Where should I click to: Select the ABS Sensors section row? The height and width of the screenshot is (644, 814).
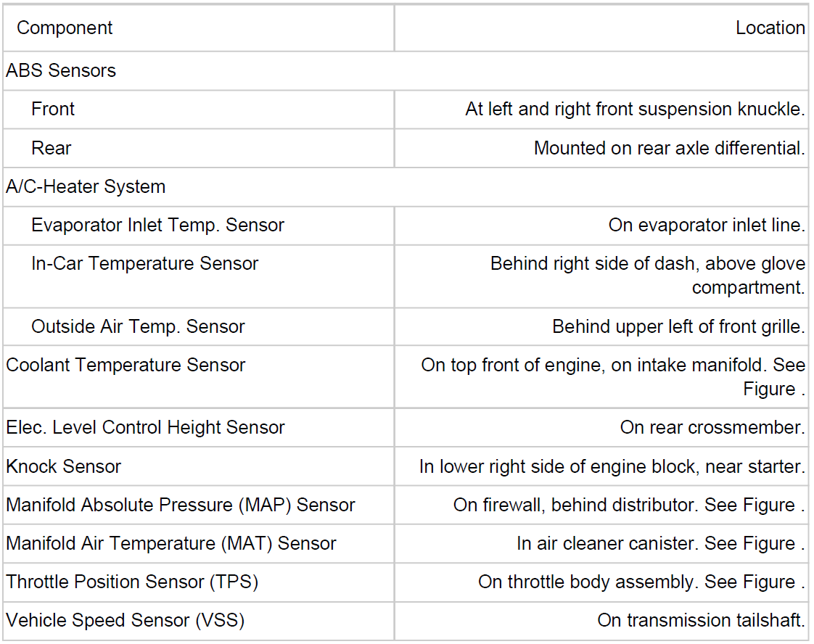[x=61, y=71]
